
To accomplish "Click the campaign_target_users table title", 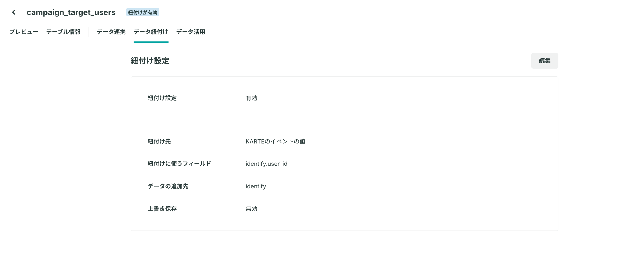I will (x=71, y=12).
